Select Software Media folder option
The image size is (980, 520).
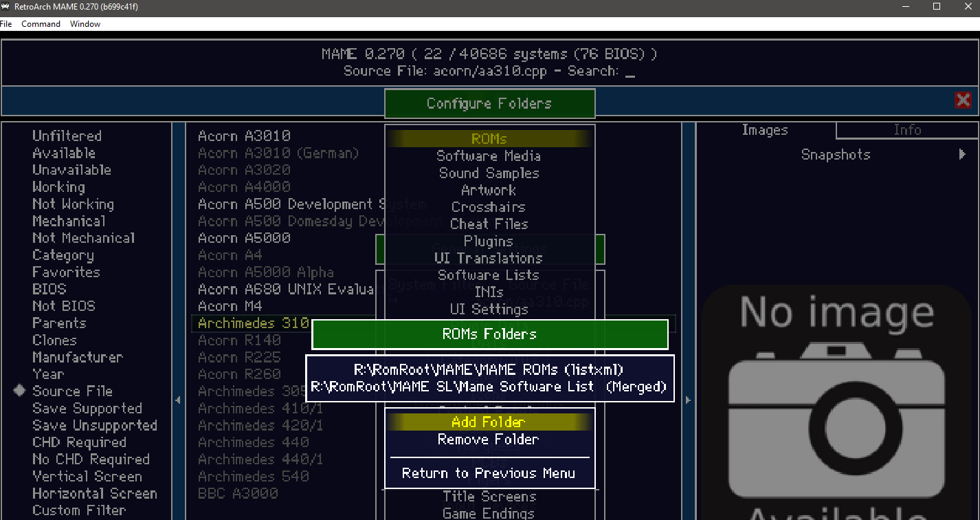click(489, 156)
